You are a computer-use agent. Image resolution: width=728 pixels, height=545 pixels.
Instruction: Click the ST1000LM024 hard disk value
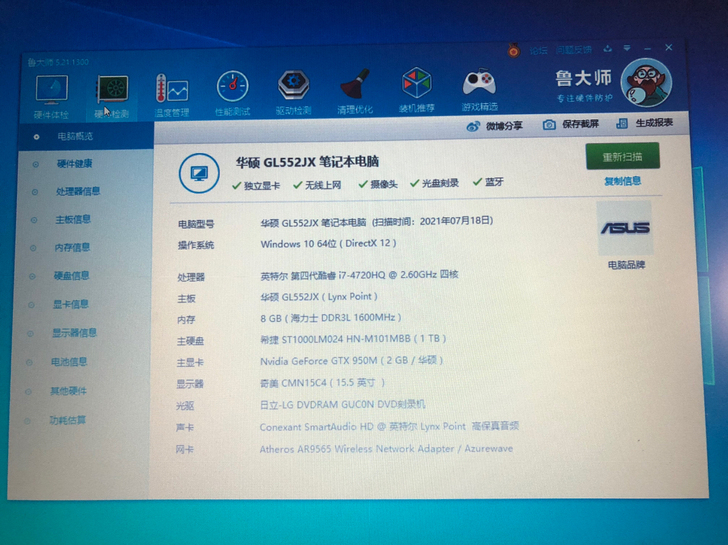(353, 339)
